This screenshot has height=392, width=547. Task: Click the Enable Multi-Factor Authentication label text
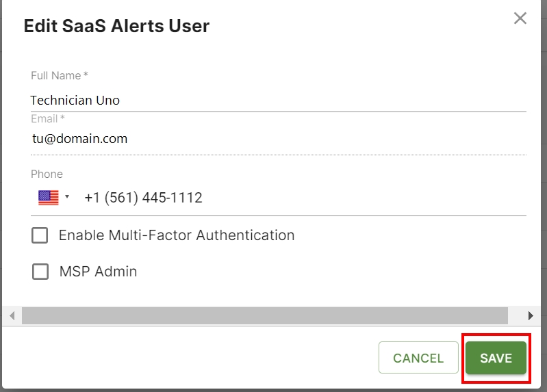point(177,235)
